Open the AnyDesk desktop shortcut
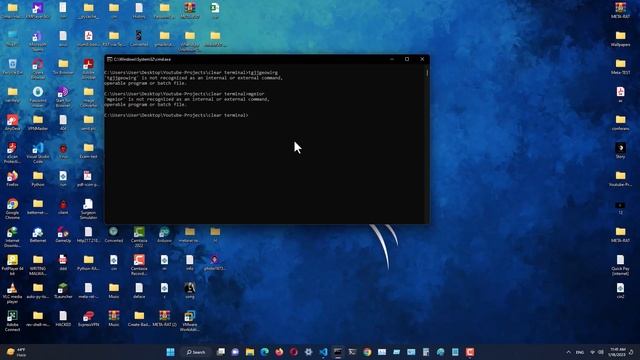 pyautogui.click(x=12, y=122)
